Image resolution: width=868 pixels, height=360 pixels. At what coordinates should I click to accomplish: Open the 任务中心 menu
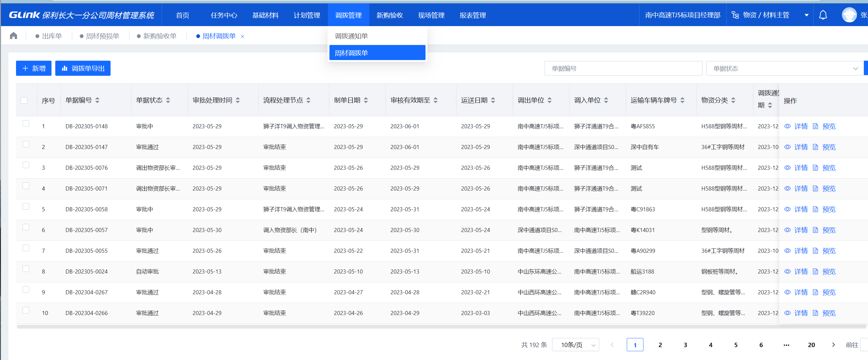(224, 15)
